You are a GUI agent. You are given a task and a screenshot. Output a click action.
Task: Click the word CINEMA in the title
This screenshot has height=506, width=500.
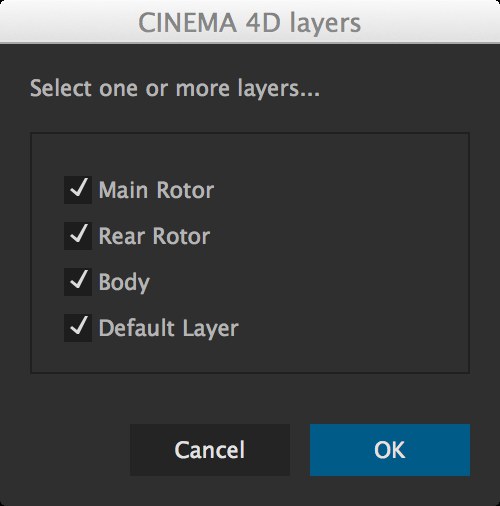click(187, 23)
